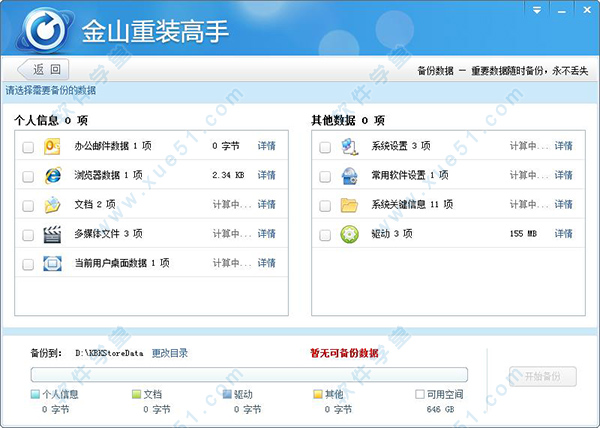Check the 驱动 3 项 checkbox
Screen dimensions: 600x428
(325, 235)
